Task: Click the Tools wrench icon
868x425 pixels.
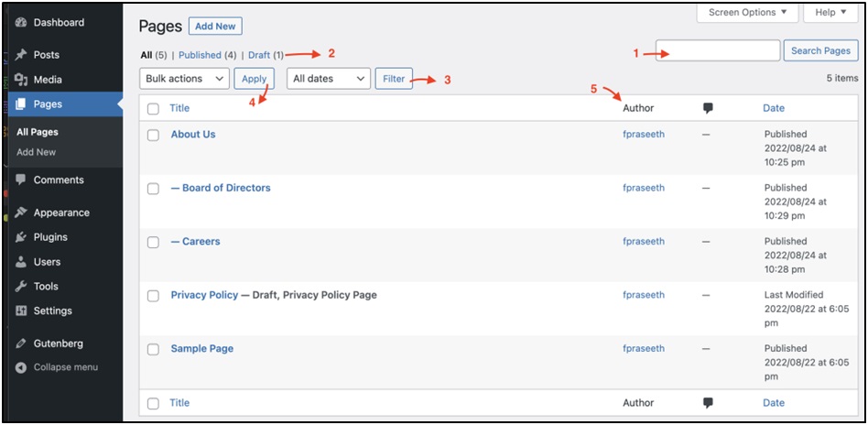Action: (21, 287)
